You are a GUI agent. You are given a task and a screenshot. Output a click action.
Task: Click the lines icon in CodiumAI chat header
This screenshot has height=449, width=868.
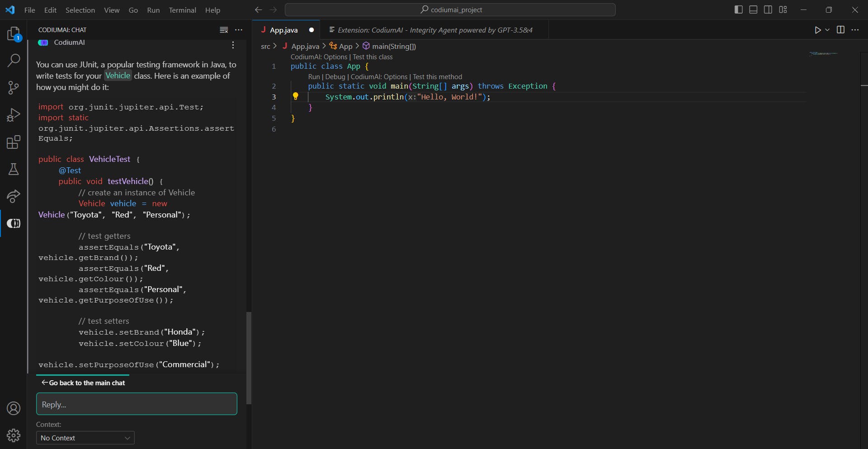(x=224, y=30)
